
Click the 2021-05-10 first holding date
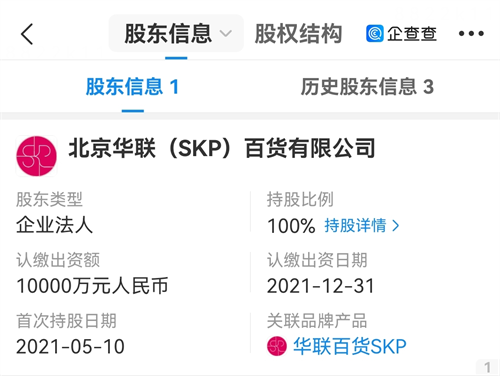pyautogui.click(x=70, y=347)
